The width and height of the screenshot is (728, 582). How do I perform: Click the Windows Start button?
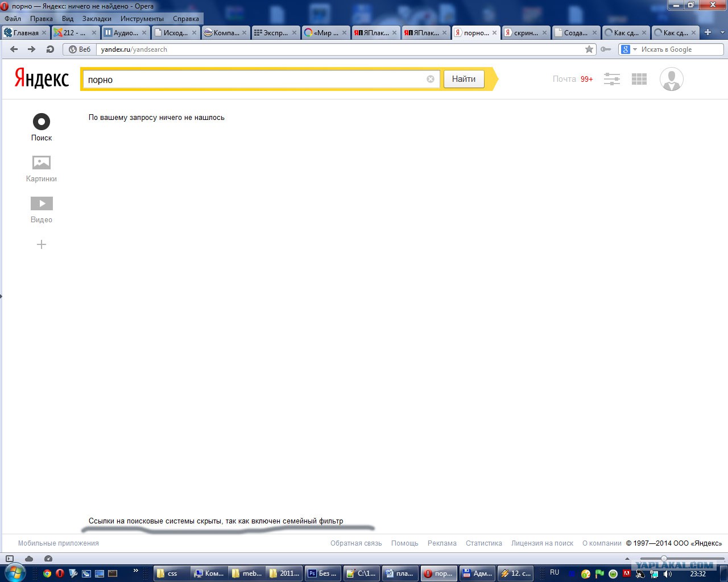(14, 572)
